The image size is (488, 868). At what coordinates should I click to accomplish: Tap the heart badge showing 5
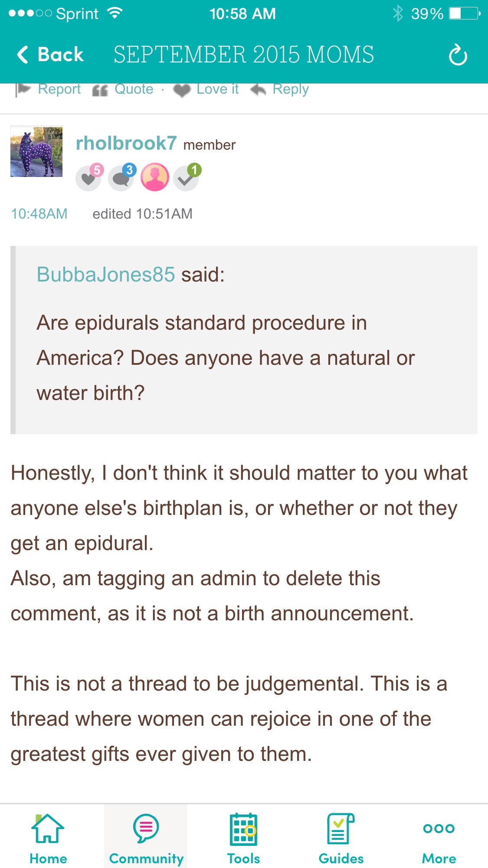pyautogui.click(x=89, y=177)
